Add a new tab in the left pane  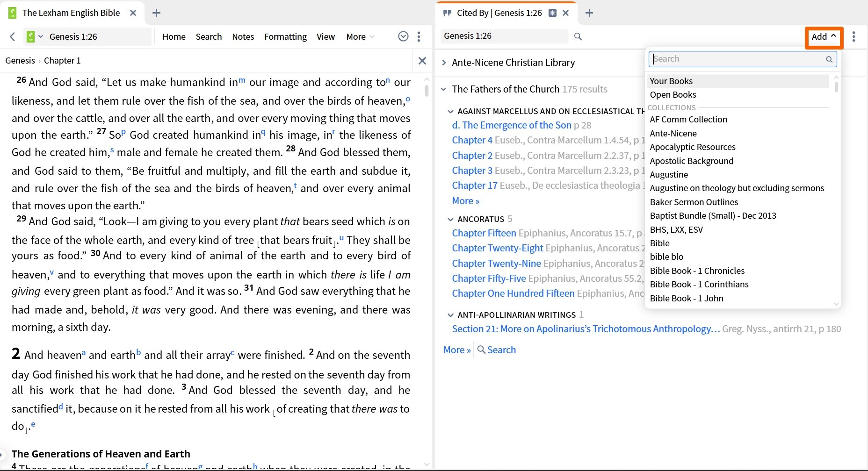pos(157,13)
